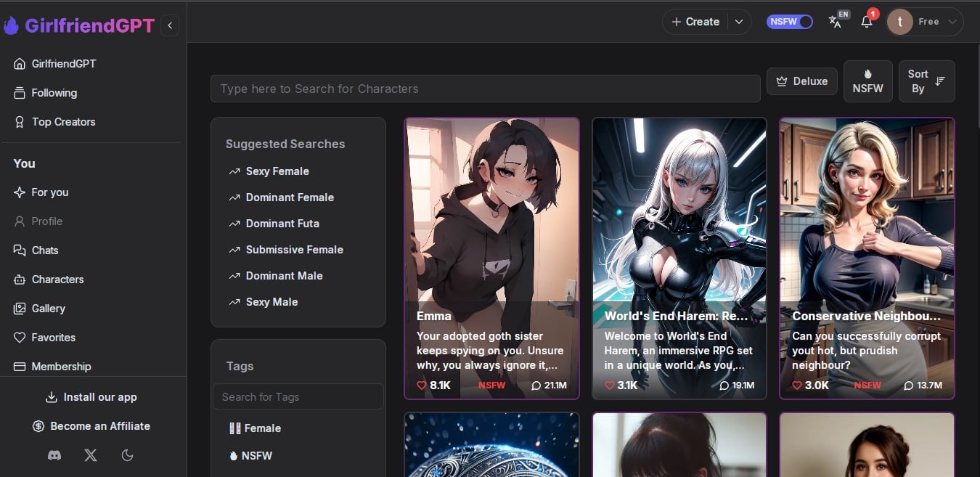
Task: Select Dominant Futa suggested search
Action: pyautogui.click(x=274, y=224)
